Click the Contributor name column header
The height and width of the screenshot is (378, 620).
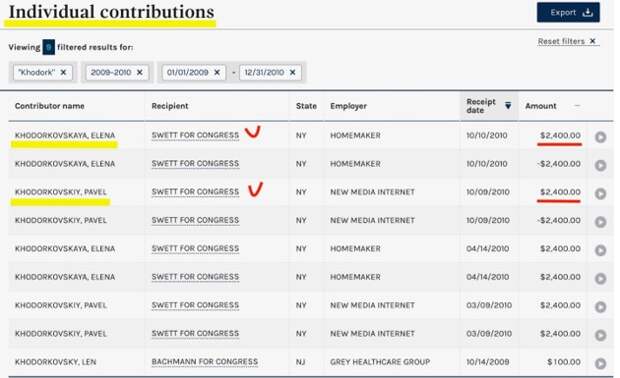[49, 106]
